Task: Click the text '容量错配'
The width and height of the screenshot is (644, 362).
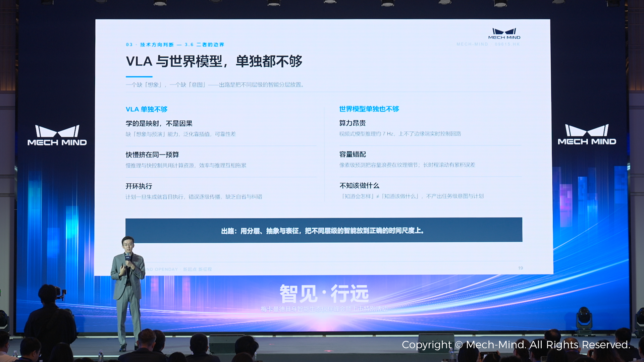Action: [x=353, y=155]
